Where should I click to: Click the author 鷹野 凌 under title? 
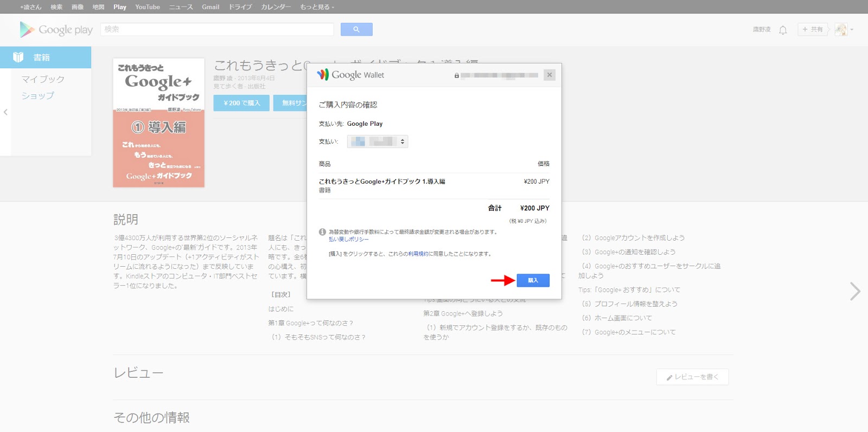coord(223,78)
